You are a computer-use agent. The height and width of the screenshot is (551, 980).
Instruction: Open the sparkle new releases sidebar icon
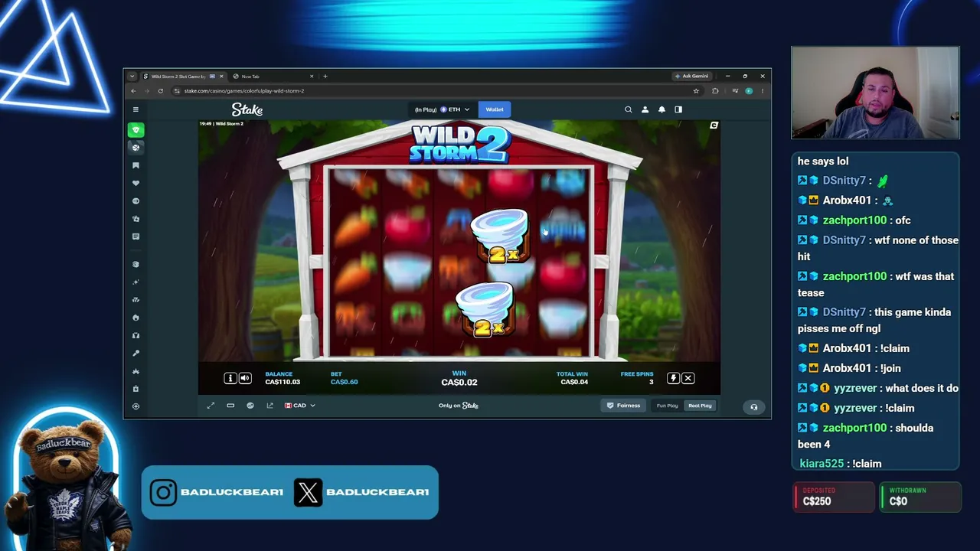(x=136, y=282)
